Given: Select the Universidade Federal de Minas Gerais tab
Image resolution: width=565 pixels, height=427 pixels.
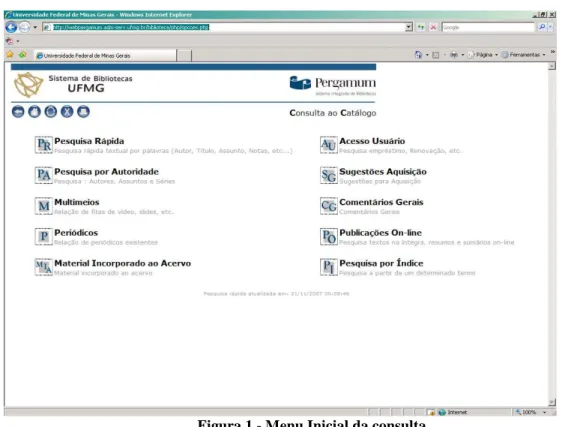Looking at the screenshot, I should pos(105,55).
